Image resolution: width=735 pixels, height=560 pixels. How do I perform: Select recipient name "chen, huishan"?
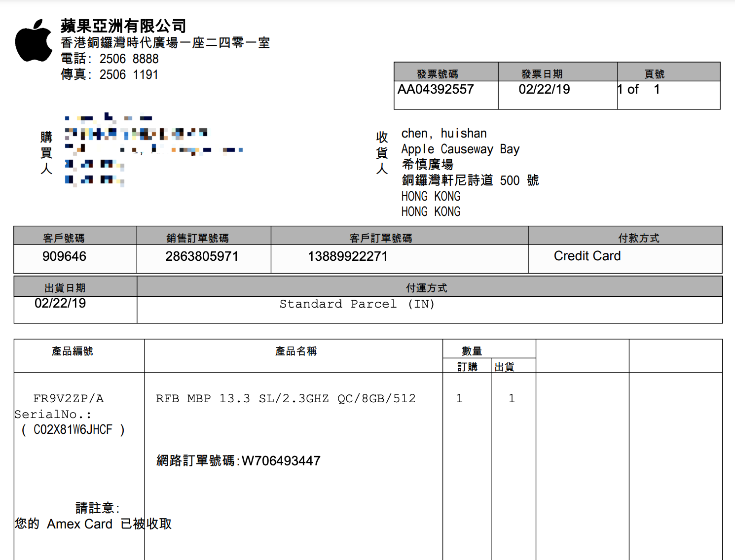[444, 134]
